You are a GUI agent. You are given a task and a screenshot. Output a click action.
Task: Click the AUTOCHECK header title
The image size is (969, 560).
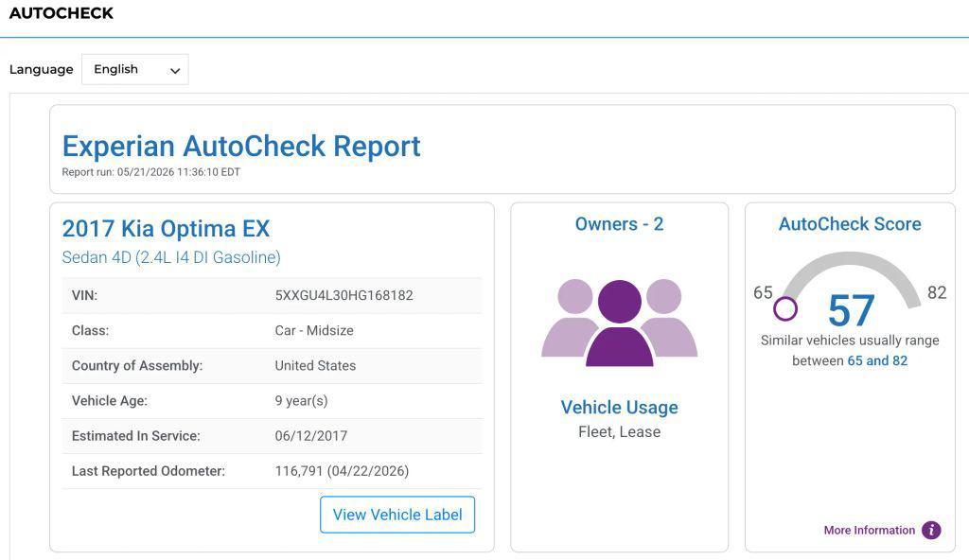pos(62,13)
